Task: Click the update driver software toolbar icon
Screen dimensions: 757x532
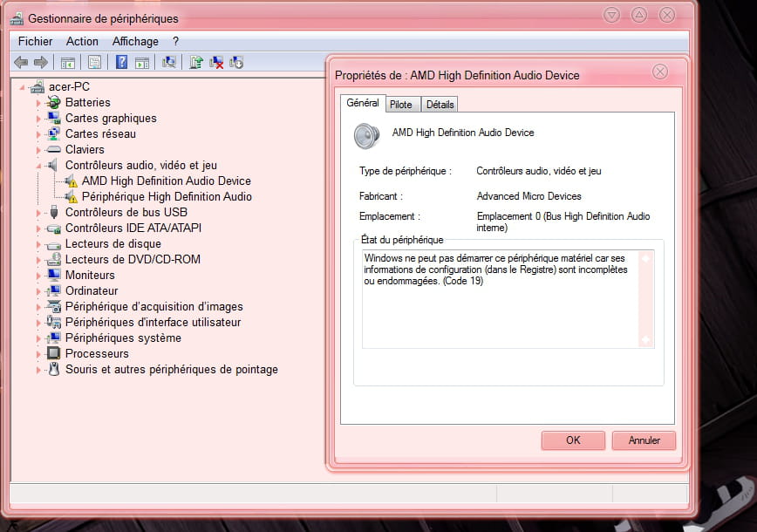Action: tap(196, 62)
